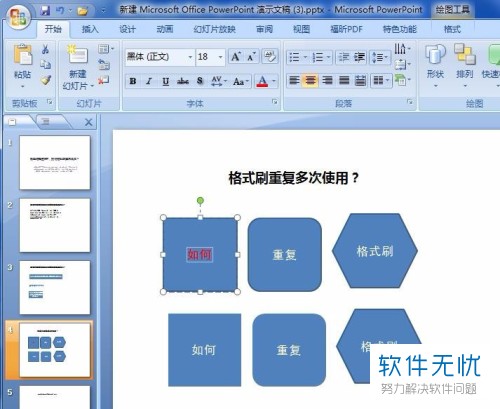Switch to outline view tab in pane
This screenshot has width=500, height=409.
click(46, 122)
